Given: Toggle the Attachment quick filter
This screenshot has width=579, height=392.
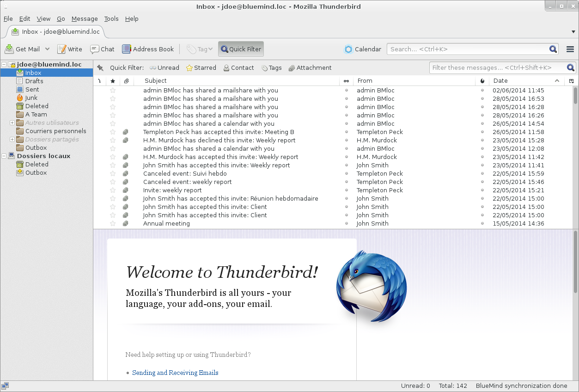Looking at the screenshot, I should 310,68.
